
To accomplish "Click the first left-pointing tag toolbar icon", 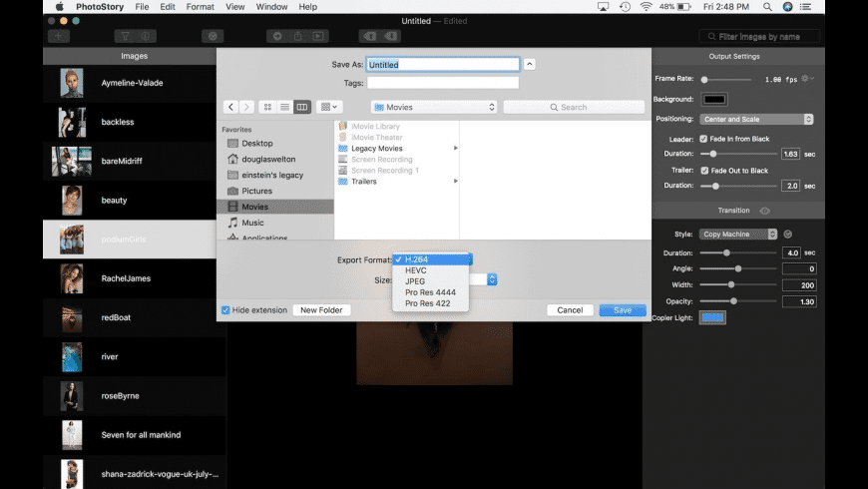I will point(370,36).
